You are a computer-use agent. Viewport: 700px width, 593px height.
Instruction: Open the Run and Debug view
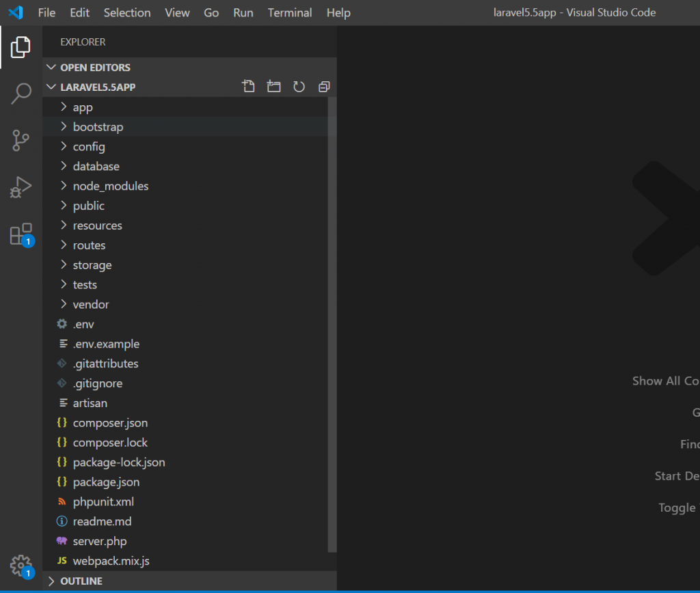click(21, 187)
